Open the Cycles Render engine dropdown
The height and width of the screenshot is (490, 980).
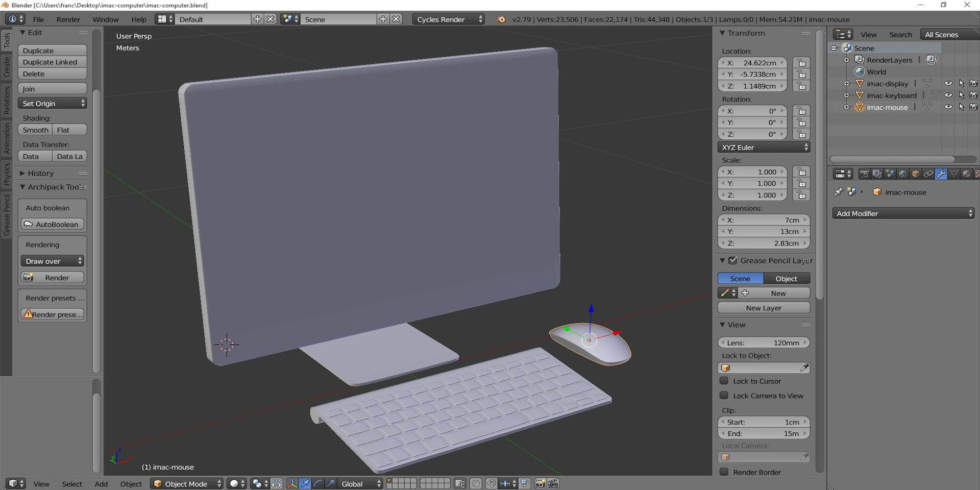448,19
